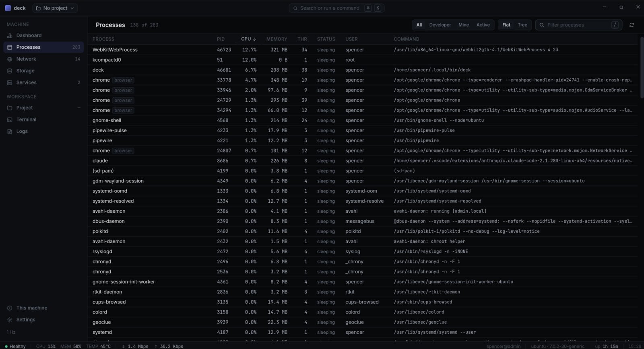Click the This machine info icon
Image resolution: width=644 pixels, height=349 pixels.
tap(10, 308)
